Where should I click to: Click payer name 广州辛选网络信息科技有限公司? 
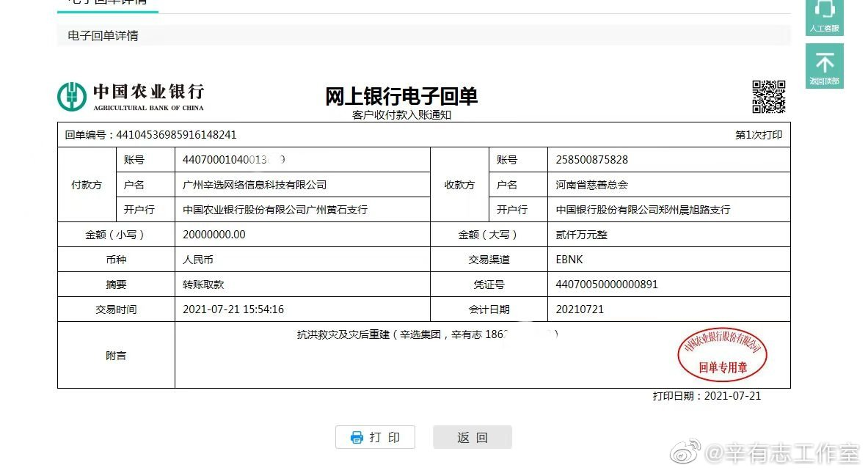(x=255, y=185)
